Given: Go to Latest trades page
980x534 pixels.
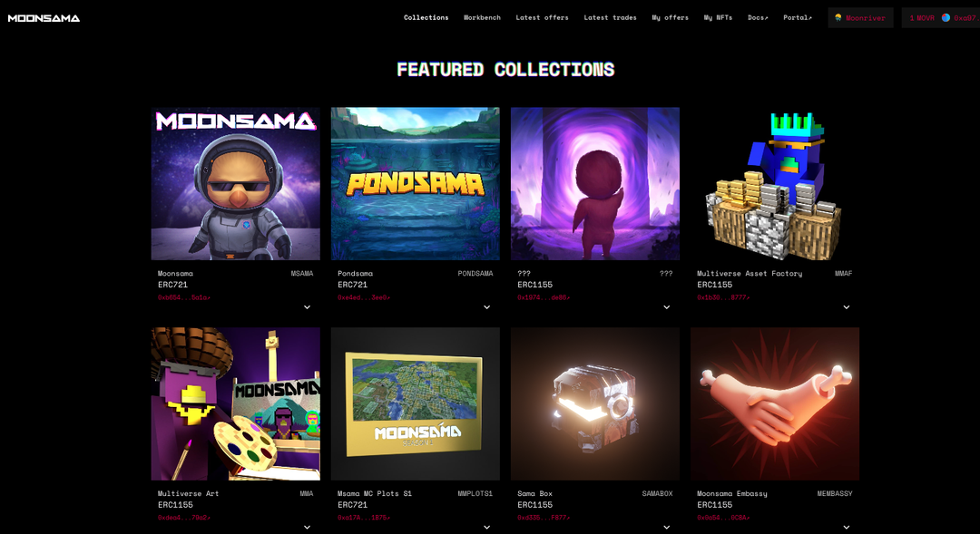Looking at the screenshot, I should pyautogui.click(x=610, y=17).
